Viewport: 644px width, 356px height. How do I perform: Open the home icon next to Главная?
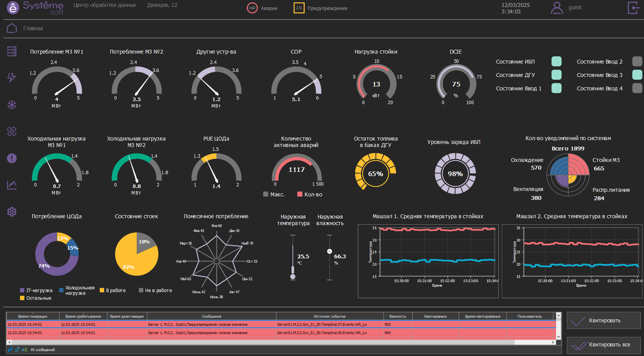(12, 28)
